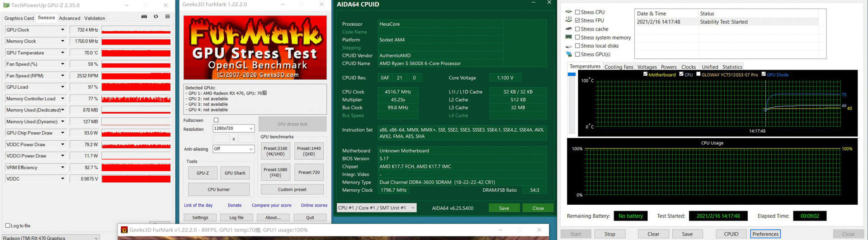Click the Stress CPU chip icon

tap(569, 12)
